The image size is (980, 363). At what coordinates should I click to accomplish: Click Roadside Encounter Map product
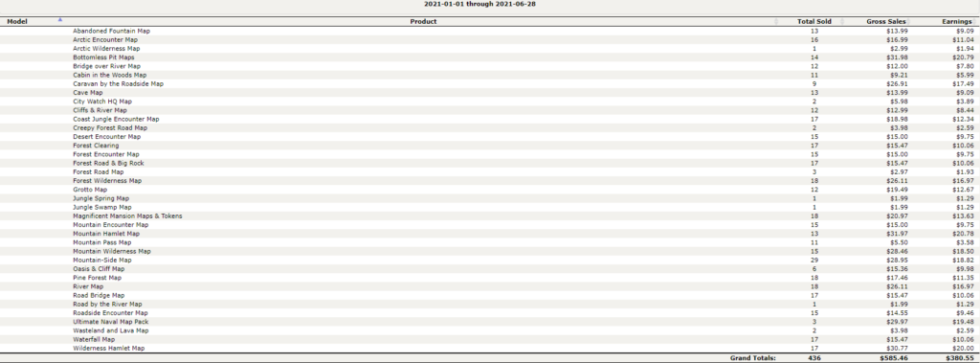click(110, 313)
